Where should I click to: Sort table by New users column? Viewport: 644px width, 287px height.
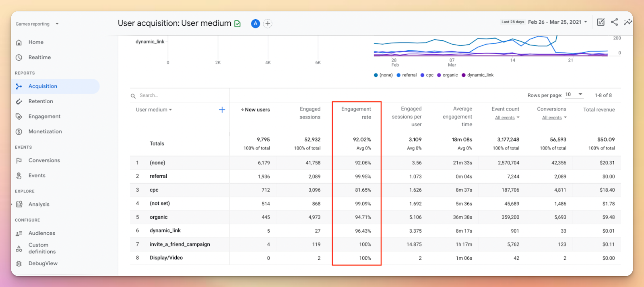256,110
